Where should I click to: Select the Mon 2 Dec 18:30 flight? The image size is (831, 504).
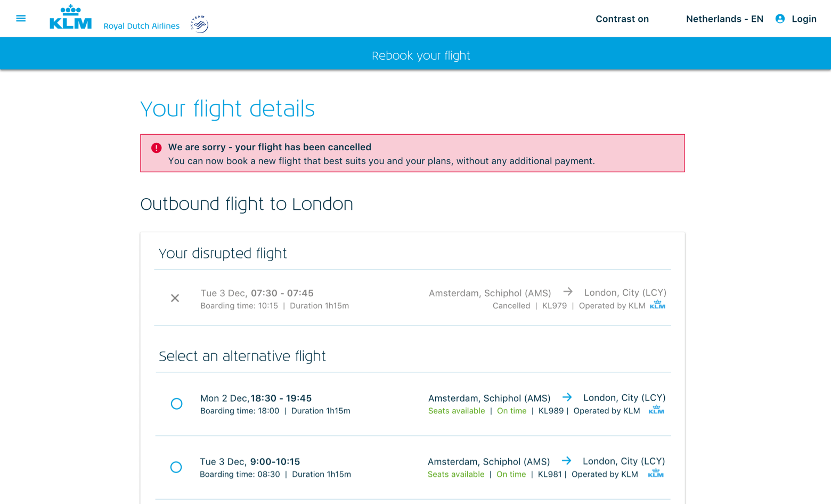tap(176, 404)
